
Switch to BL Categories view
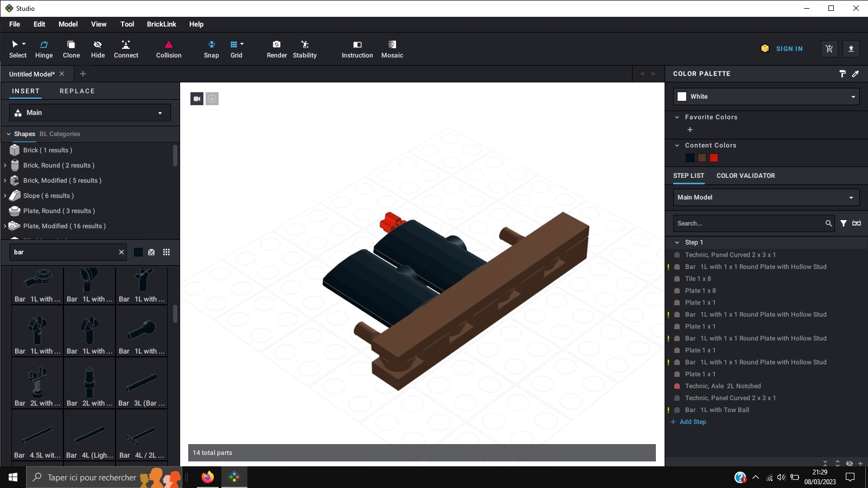(60, 134)
